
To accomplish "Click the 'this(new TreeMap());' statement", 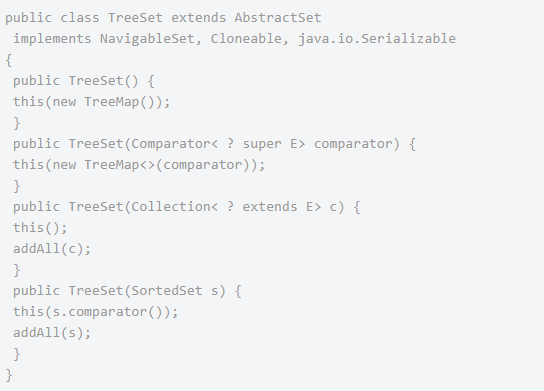I will pyautogui.click(x=92, y=102).
